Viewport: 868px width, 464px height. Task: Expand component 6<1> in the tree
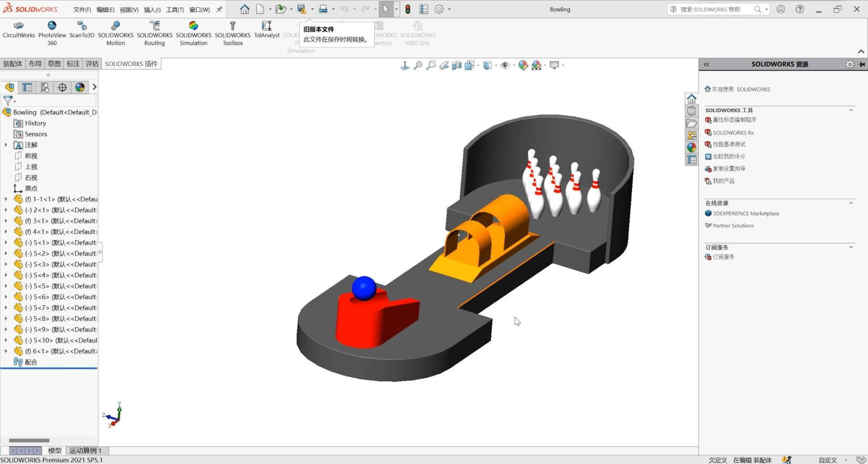coord(6,351)
